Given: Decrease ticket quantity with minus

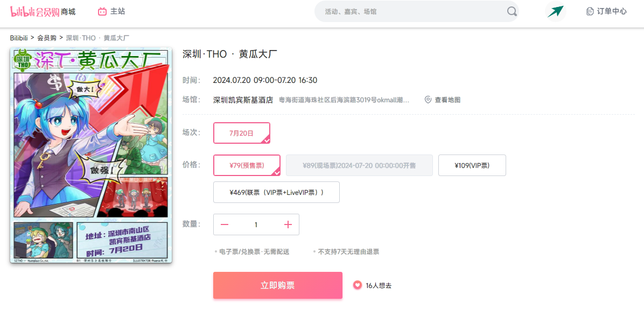Looking at the screenshot, I should (225, 224).
